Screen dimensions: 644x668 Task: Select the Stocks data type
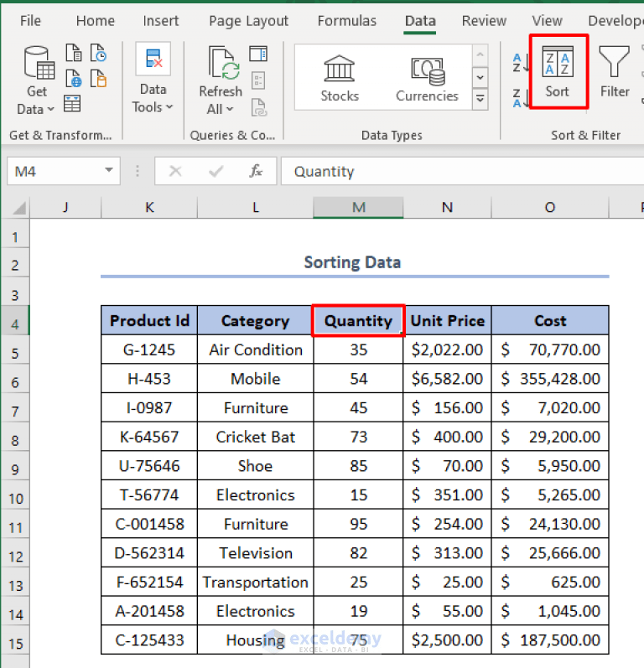click(340, 79)
